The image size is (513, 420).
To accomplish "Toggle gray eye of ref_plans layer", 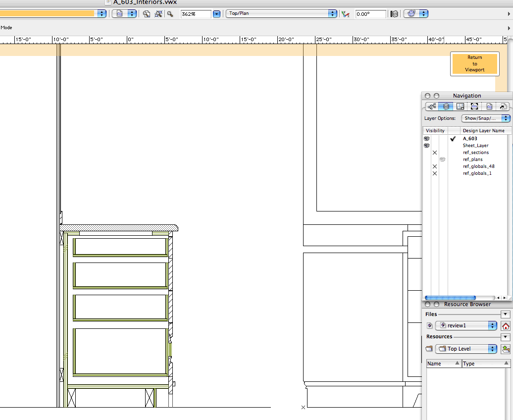I will click(x=442, y=159).
